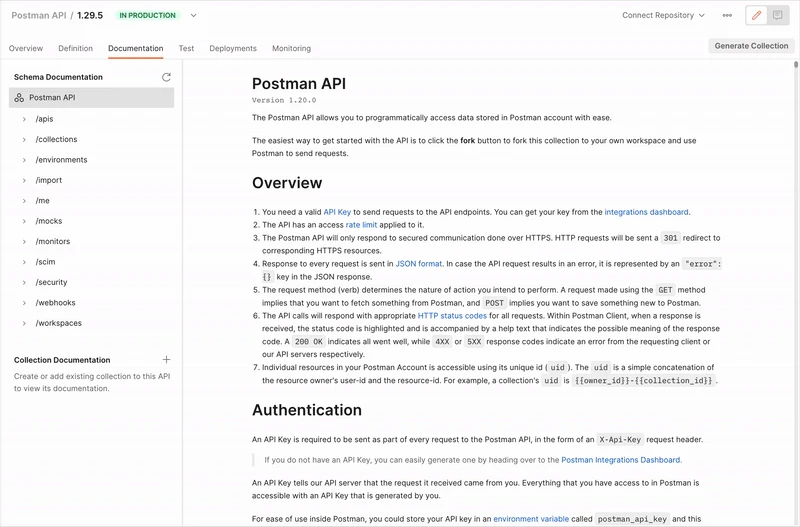Expand the /workspaces folder chevron
The height and width of the screenshot is (527, 800).
[x=24, y=323]
